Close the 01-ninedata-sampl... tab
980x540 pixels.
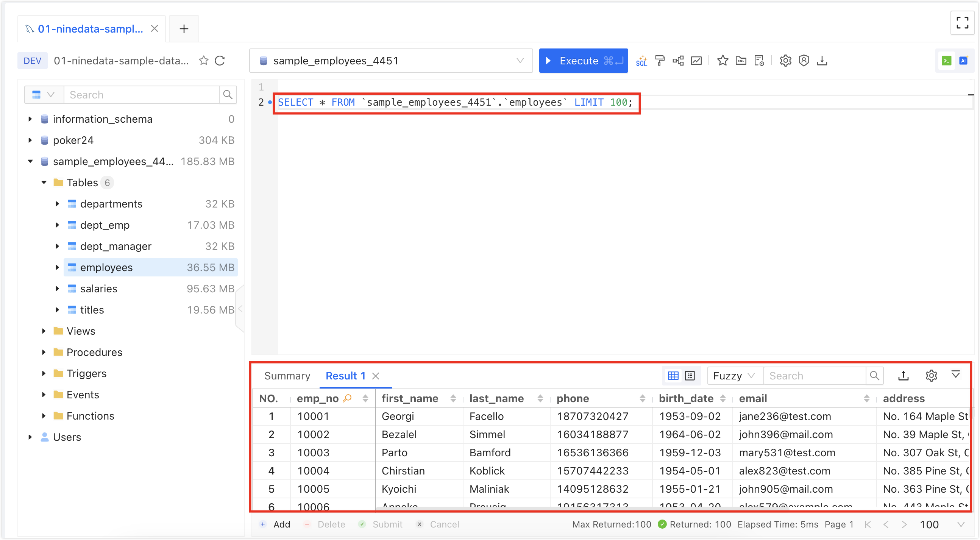[154, 28]
